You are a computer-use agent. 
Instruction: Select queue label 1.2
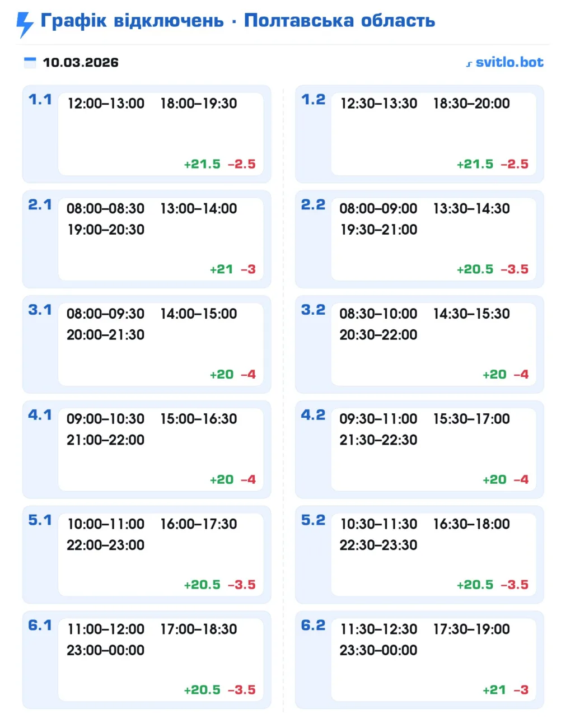point(313,100)
